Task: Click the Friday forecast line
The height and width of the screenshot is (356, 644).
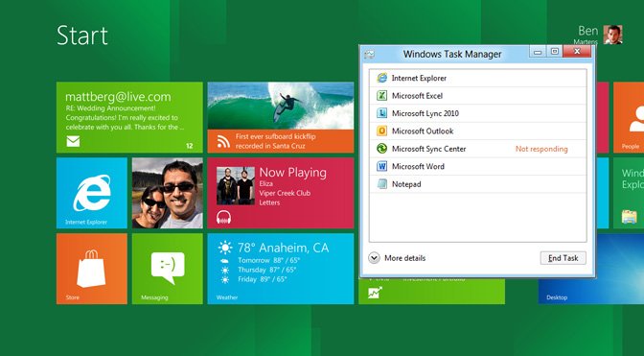Action: coord(262,279)
